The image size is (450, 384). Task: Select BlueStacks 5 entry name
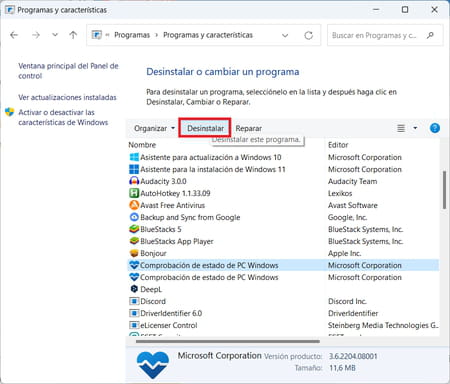tap(161, 229)
